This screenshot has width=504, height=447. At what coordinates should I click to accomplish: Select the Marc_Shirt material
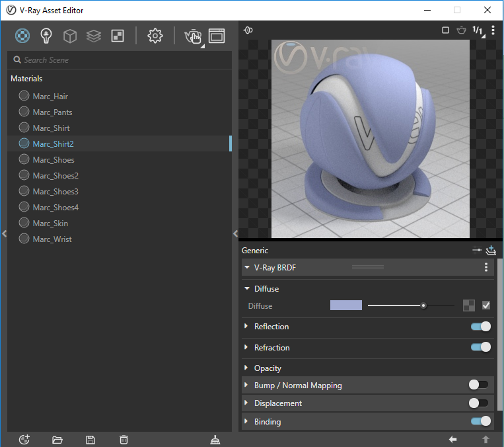tap(120, 128)
